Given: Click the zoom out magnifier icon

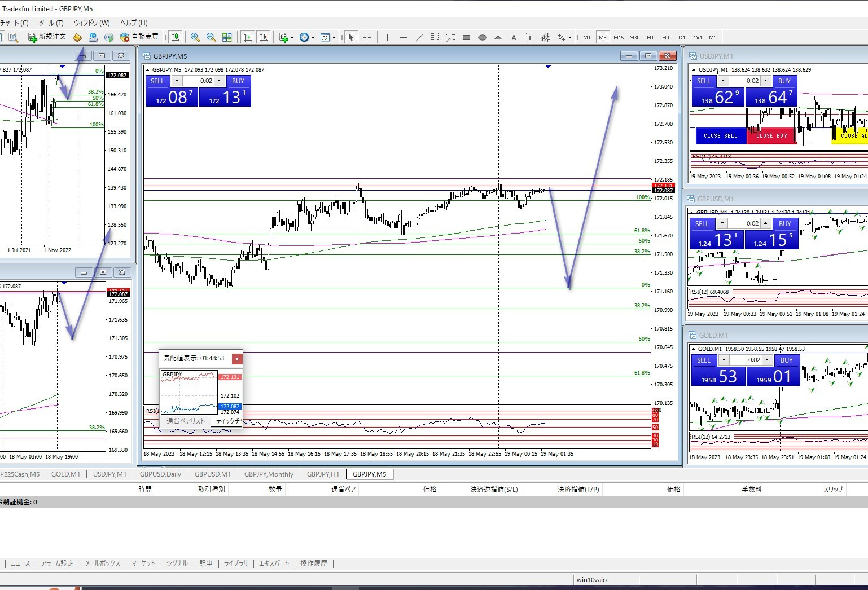Looking at the screenshot, I should [211, 37].
